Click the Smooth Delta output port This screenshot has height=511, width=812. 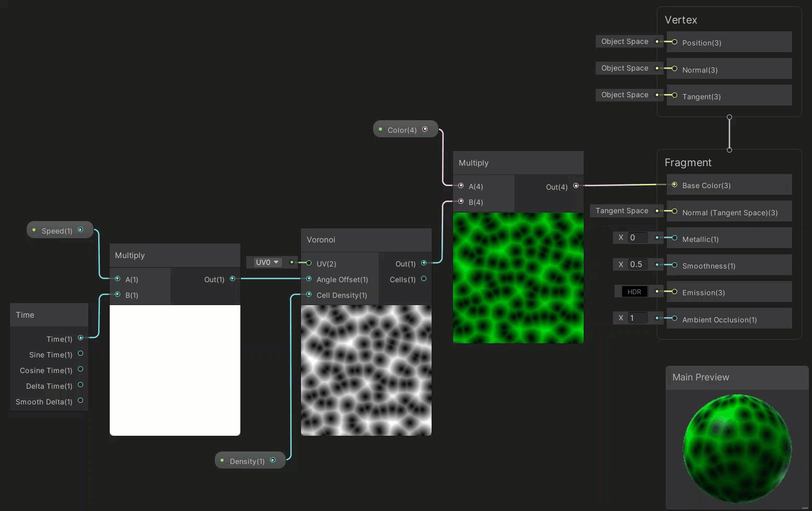point(80,401)
